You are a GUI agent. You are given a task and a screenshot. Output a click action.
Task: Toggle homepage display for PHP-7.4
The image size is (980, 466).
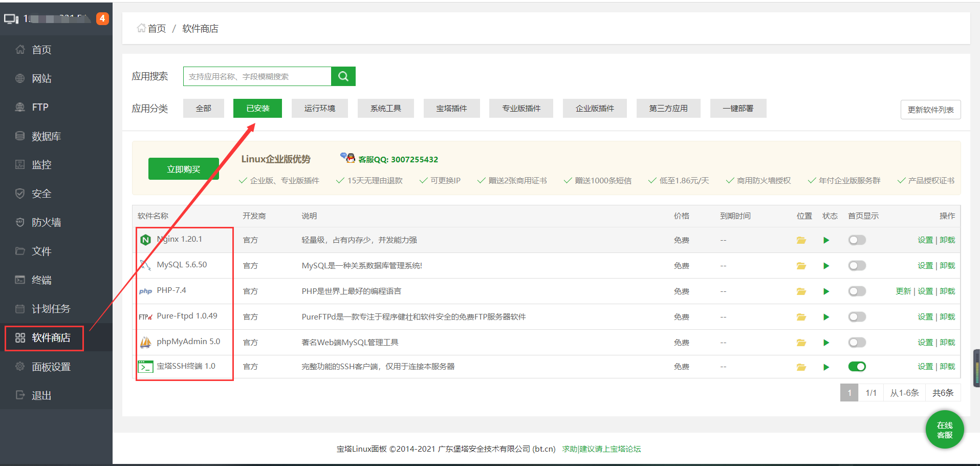[857, 291]
